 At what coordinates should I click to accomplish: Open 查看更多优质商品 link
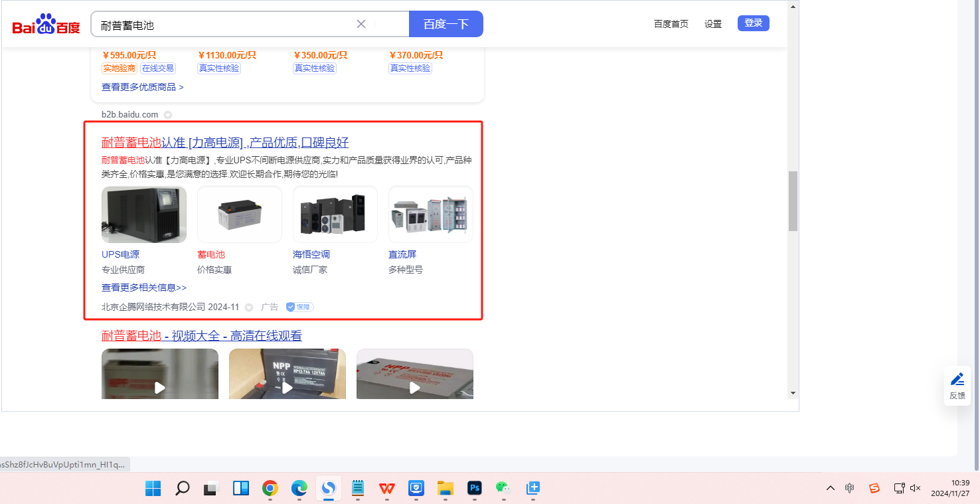(143, 87)
